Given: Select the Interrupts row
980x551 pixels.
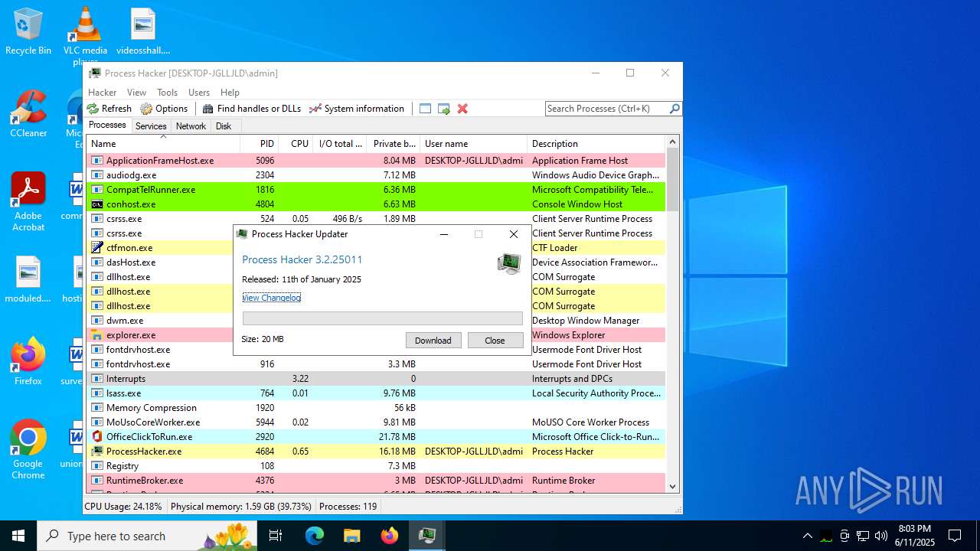Looking at the screenshot, I should pos(376,379).
